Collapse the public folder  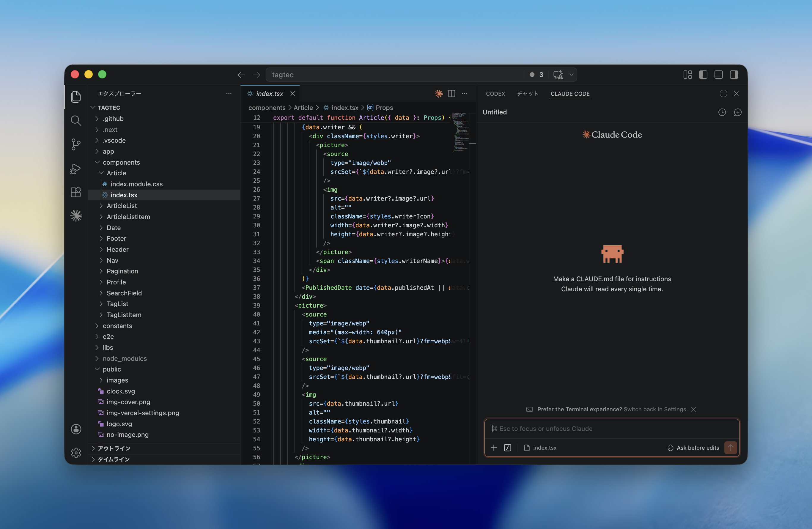111,369
